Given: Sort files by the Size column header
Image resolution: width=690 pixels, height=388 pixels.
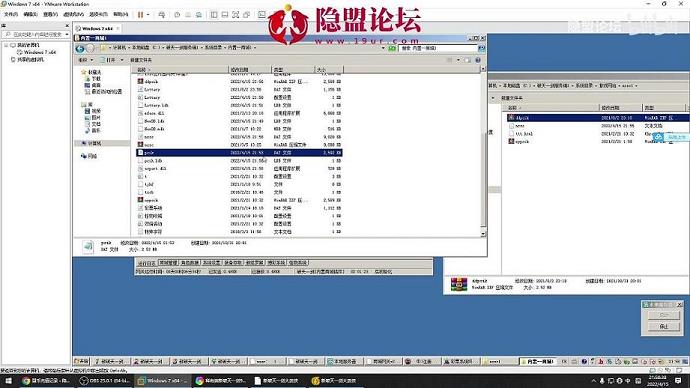Looking at the screenshot, I should pyautogui.click(x=329, y=70).
